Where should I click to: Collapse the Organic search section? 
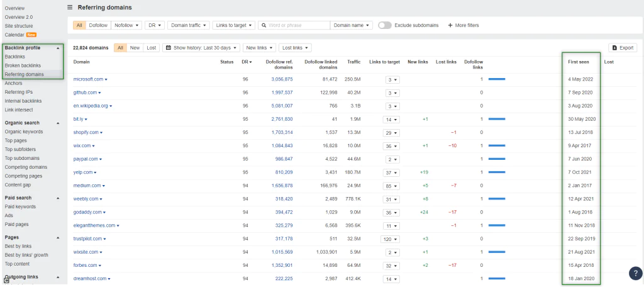tap(58, 123)
